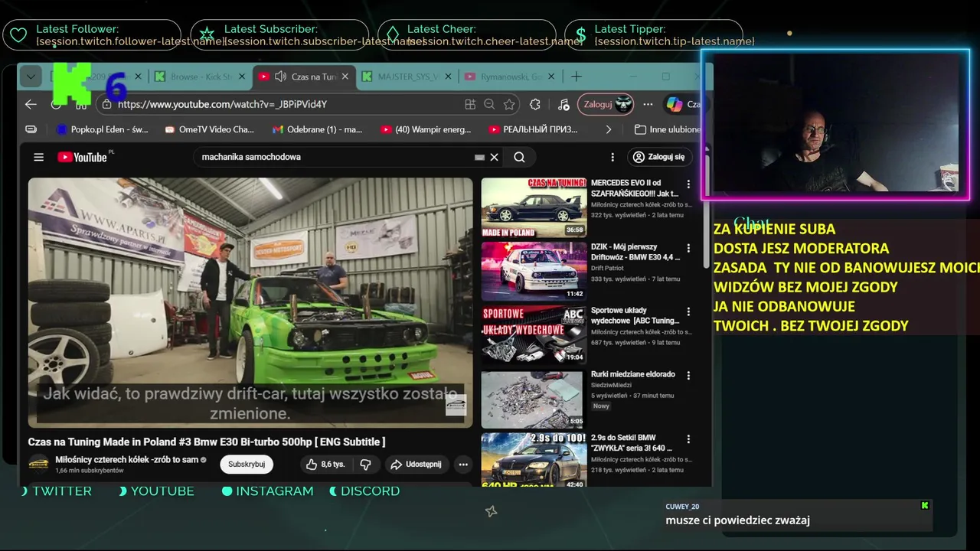
Task: Open the Miłośnicy czterech kółek channel avatar
Action: coord(39,464)
